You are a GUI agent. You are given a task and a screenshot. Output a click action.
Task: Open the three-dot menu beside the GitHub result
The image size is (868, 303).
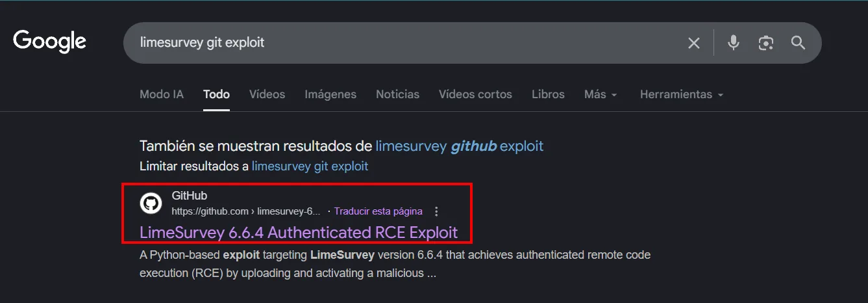(x=436, y=211)
